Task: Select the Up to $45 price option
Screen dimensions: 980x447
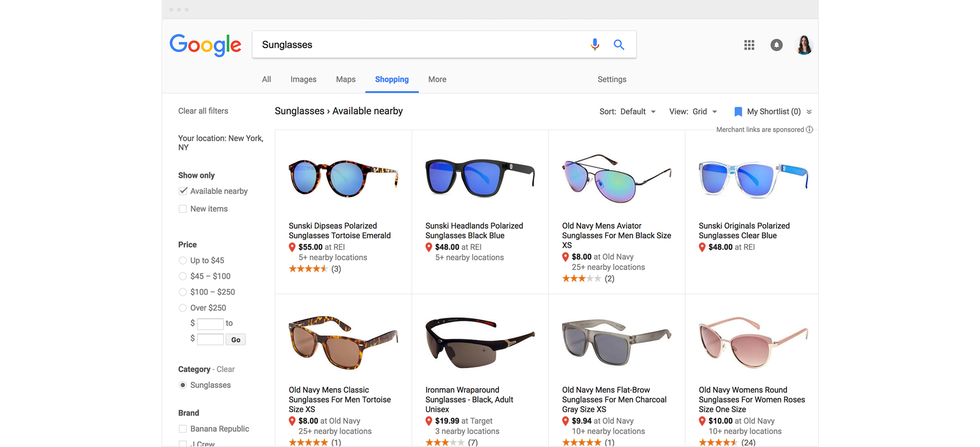Action: pos(182,260)
